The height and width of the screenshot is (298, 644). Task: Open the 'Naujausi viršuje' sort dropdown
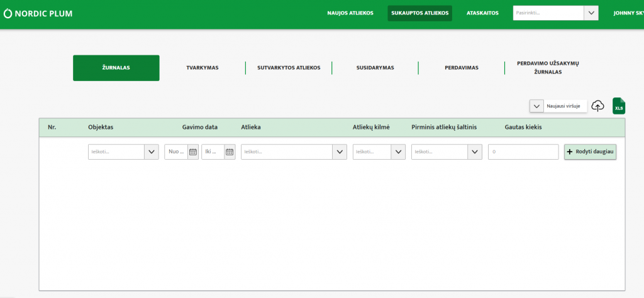coord(536,106)
